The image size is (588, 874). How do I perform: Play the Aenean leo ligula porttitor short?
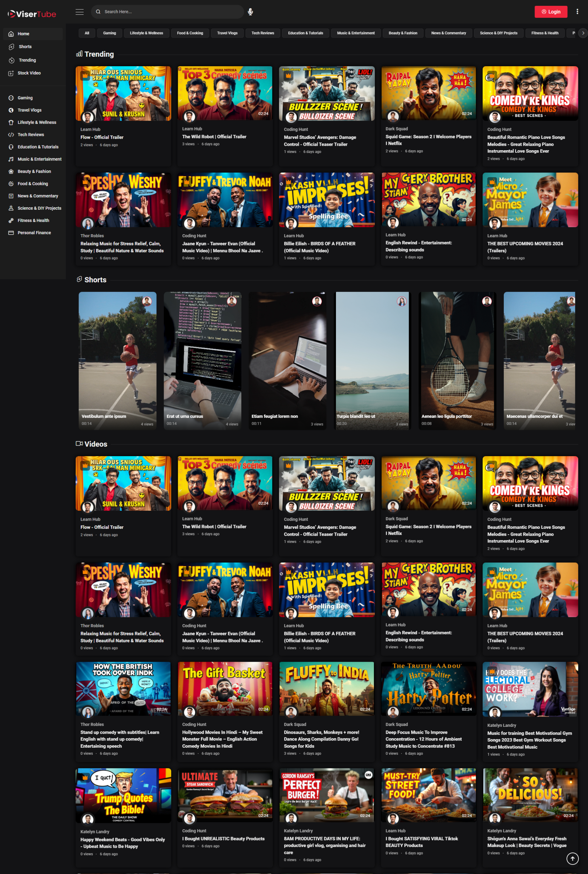pyautogui.click(x=457, y=360)
